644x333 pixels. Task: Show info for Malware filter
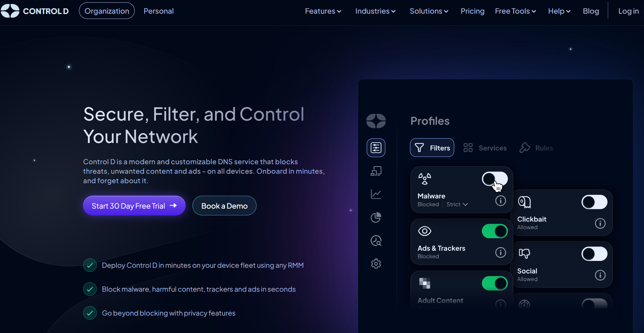pyautogui.click(x=501, y=200)
